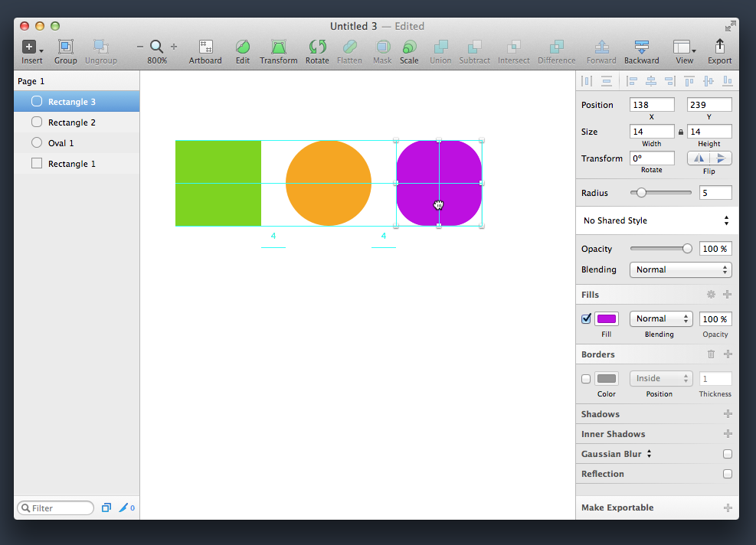756x545 pixels.
Task: Open the border Position dropdown
Action: pyautogui.click(x=660, y=378)
